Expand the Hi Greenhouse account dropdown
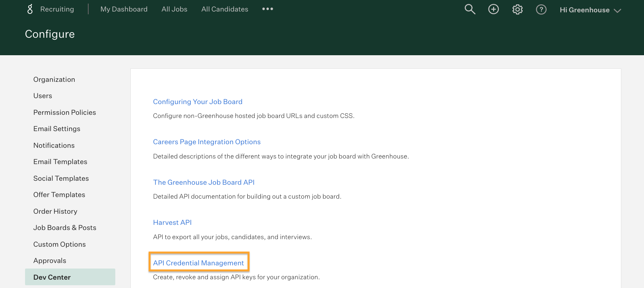The image size is (644, 288). (x=590, y=10)
